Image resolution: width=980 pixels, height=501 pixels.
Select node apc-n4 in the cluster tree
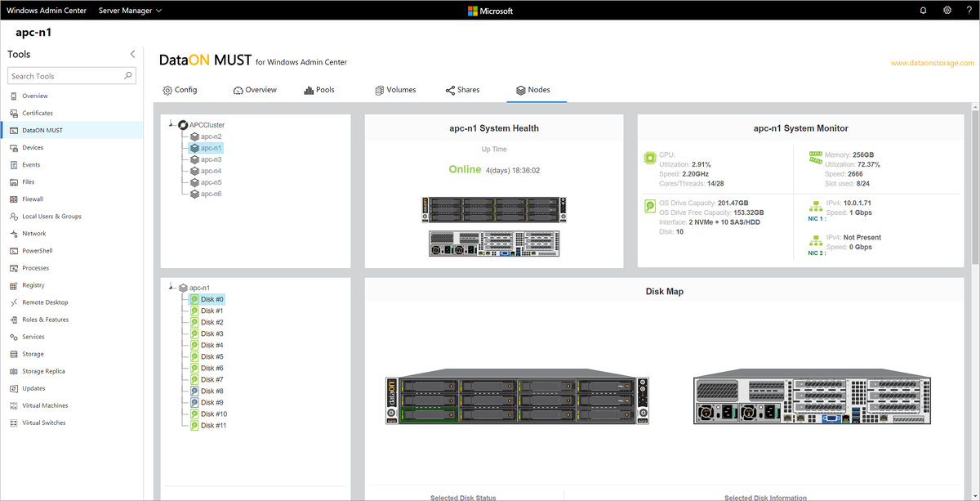pyautogui.click(x=205, y=171)
